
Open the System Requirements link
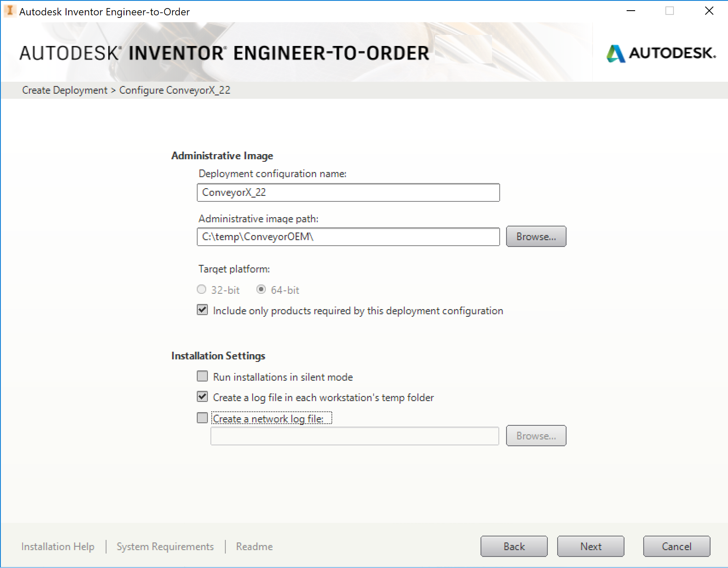point(165,546)
